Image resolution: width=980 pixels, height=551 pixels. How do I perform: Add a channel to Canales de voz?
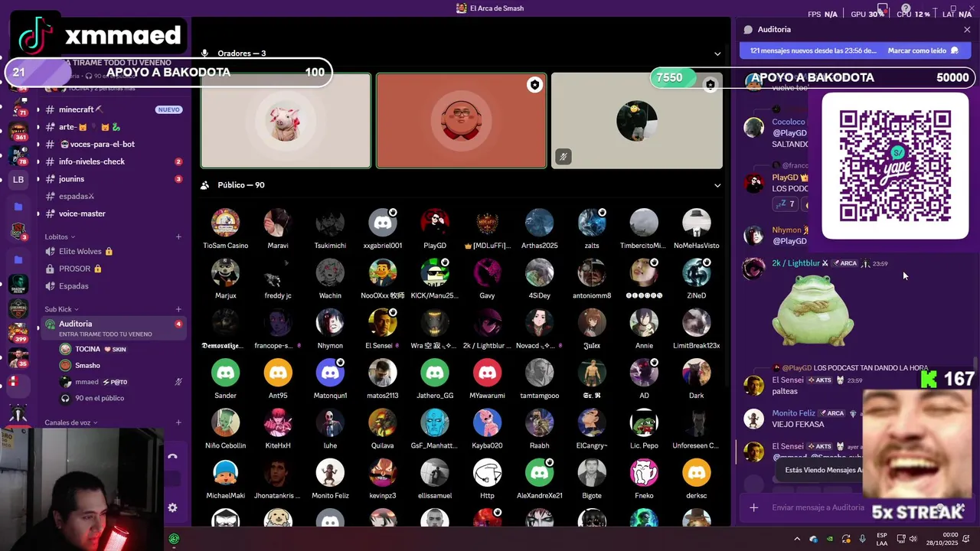pos(178,422)
